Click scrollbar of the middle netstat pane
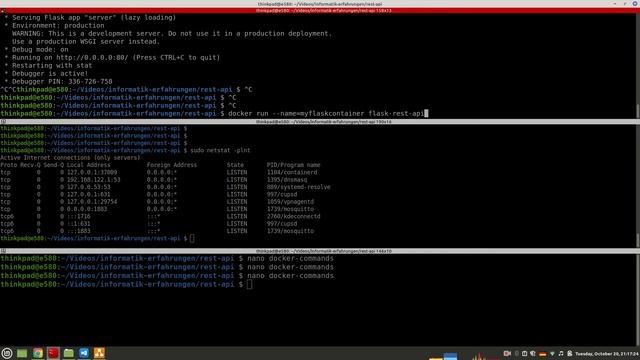The width and height of the screenshot is (640, 360). (638, 186)
